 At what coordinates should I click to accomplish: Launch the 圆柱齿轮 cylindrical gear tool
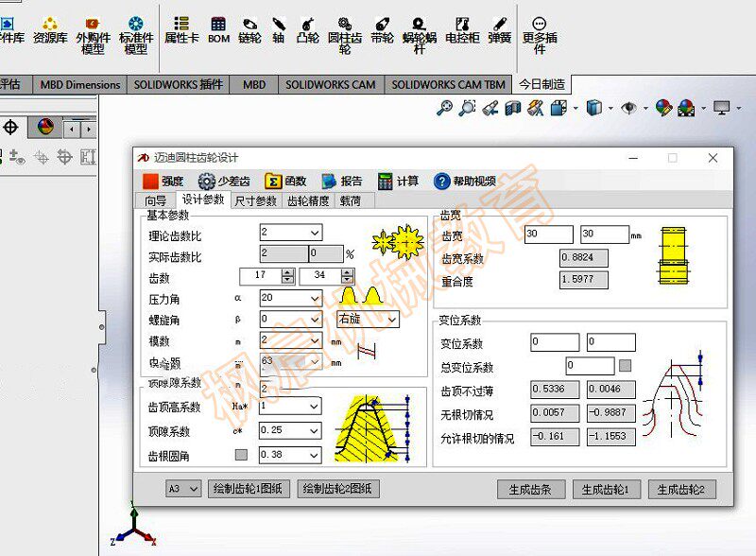tap(345, 36)
